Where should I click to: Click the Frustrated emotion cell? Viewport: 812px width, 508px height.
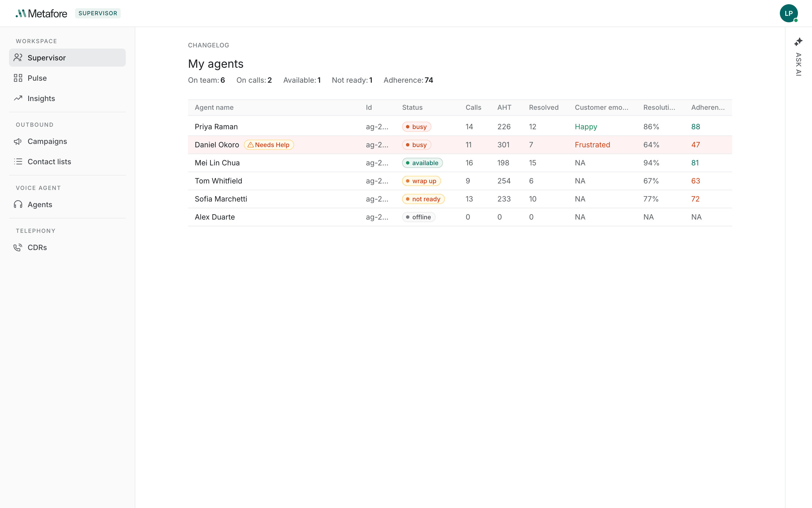tap(592, 145)
